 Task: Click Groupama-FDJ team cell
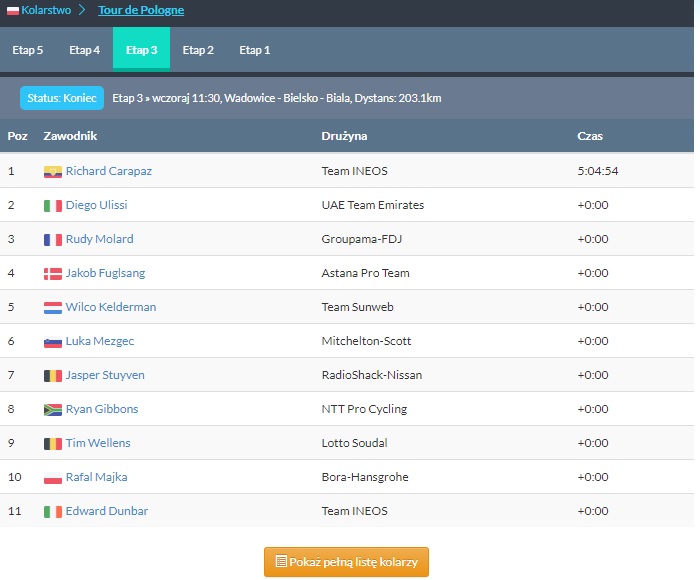[362, 239]
